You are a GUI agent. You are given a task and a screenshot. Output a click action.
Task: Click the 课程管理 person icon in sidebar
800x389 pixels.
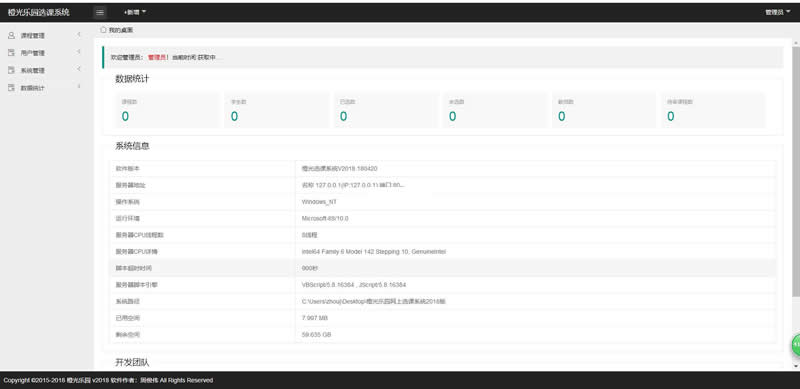[x=11, y=35]
